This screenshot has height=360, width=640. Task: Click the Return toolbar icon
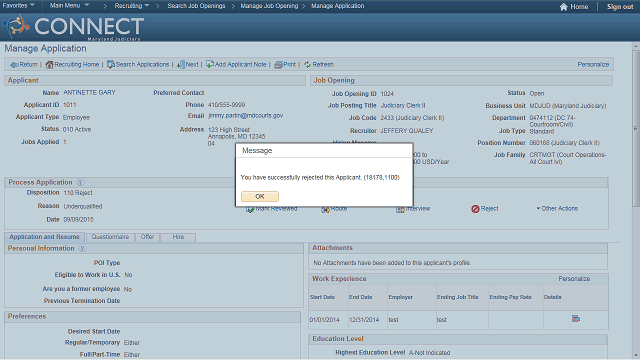point(14,65)
